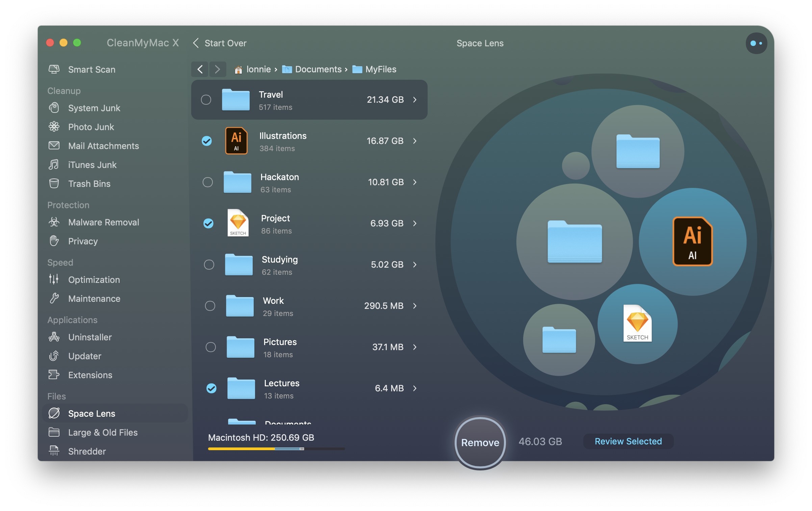Expand Studying folder with its chevron
The width and height of the screenshot is (812, 511).
tap(415, 265)
